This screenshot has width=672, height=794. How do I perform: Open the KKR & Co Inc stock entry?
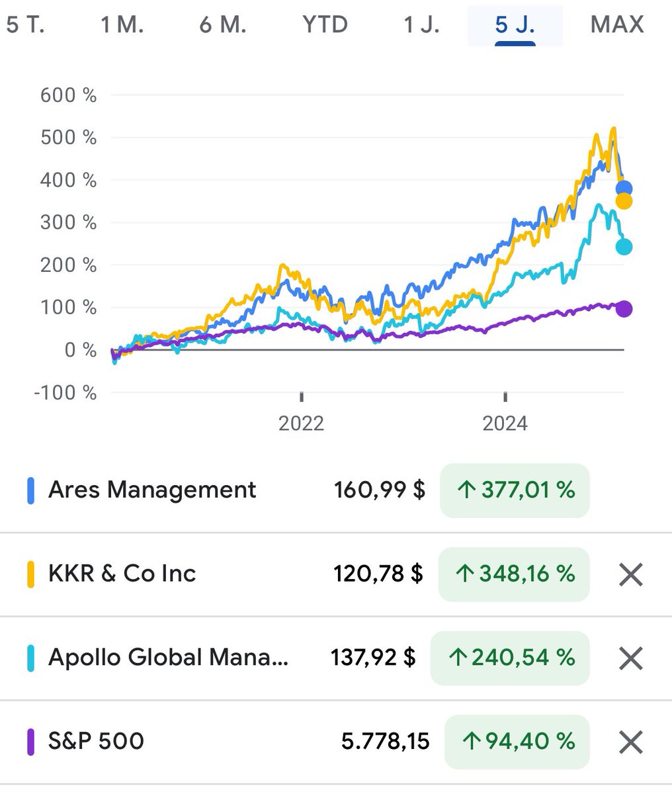[336, 574]
